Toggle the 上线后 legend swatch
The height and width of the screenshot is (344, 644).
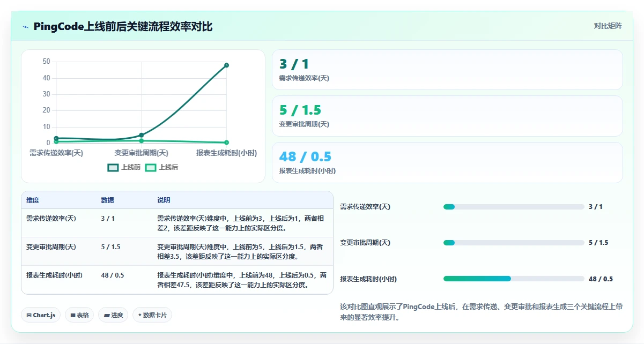(151, 167)
